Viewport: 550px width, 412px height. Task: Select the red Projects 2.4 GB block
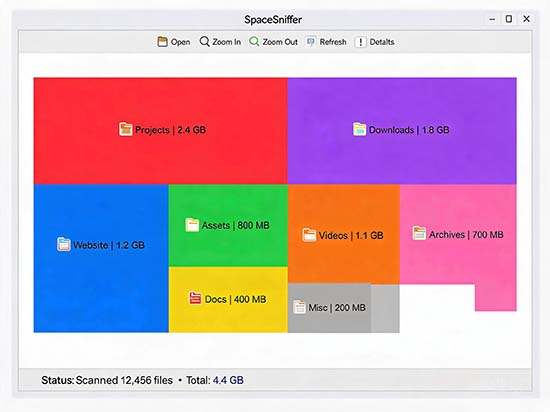pyautogui.click(x=161, y=131)
